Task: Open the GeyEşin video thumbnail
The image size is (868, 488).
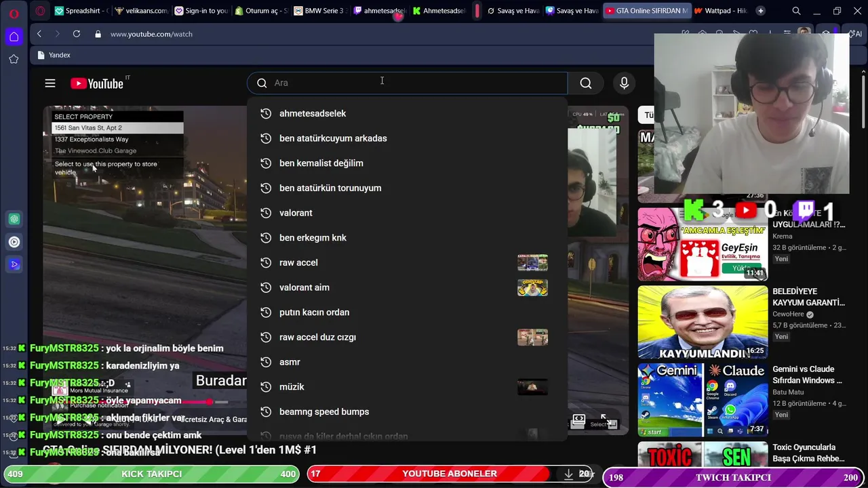Action: click(703, 244)
